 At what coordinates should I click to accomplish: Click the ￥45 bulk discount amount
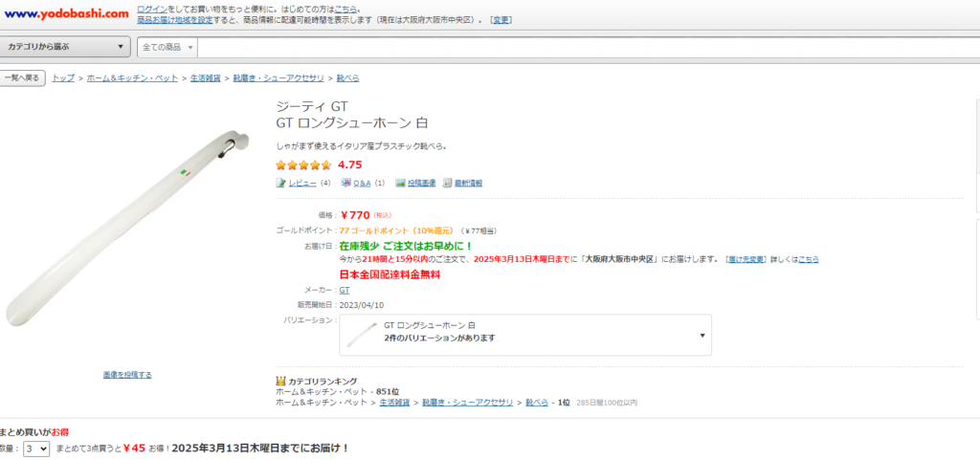(134, 449)
